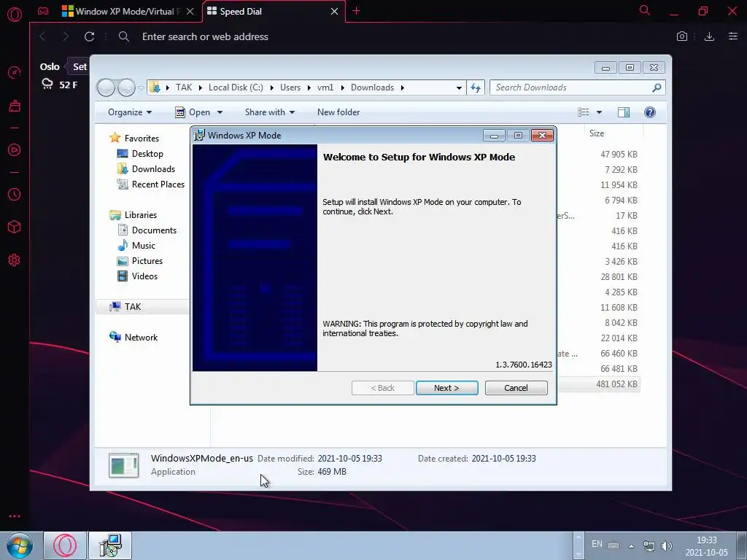The image size is (747, 560).
Task: Click the GX Control speedometer sidebar icon
Action: coord(15,73)
